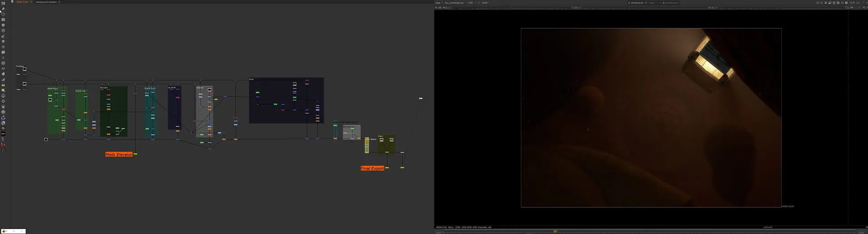Open the Time nodes clock icon

tap(3, 14)
